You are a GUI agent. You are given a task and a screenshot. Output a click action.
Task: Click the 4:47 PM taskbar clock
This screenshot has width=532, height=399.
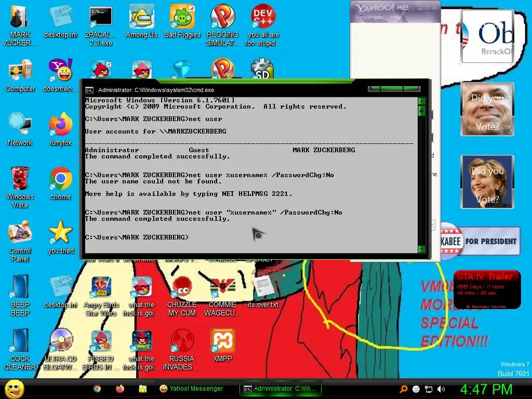[x=486, y=389]
